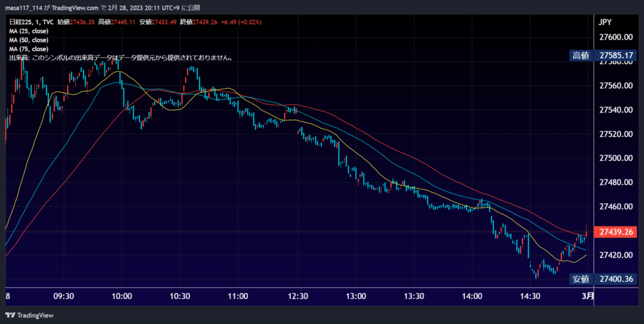Click the 27460.00 price axis value
The width and height of the screenshot is (644, 324).
pos(616,206)
